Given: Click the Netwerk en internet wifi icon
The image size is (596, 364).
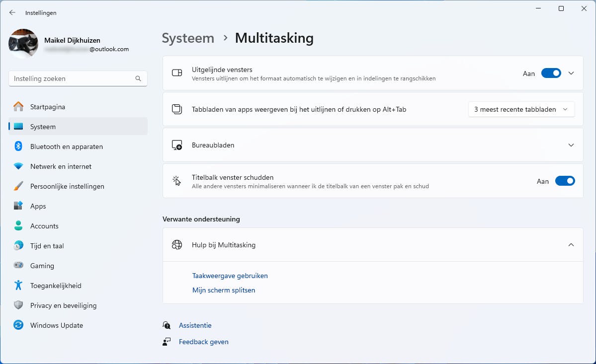Looking at the screenshot, I should (x=18, y=166).
